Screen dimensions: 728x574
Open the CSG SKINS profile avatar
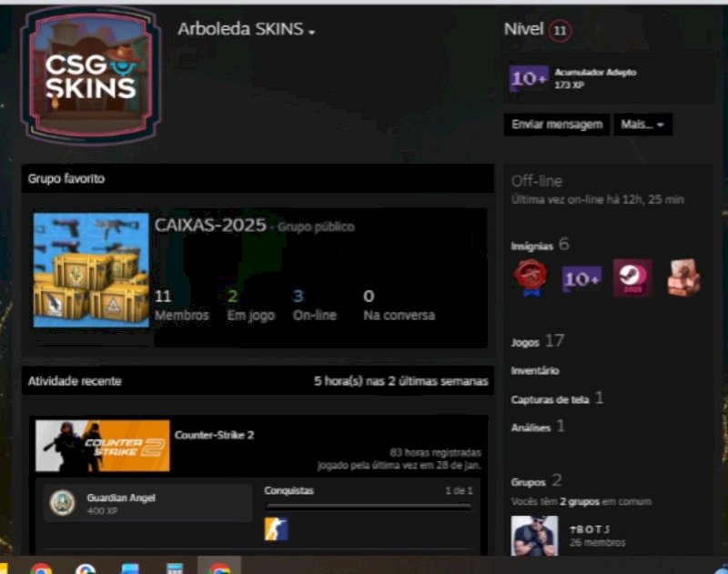91,76
